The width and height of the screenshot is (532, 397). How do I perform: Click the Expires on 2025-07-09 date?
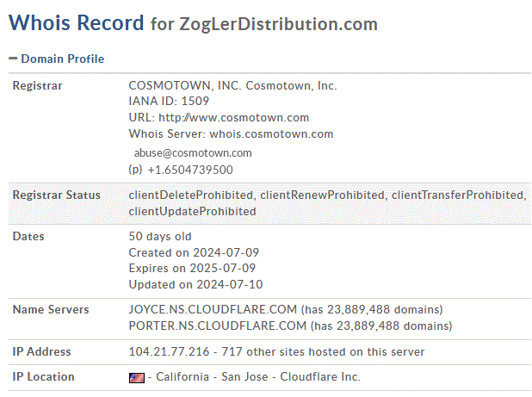(x=194, y=269)
